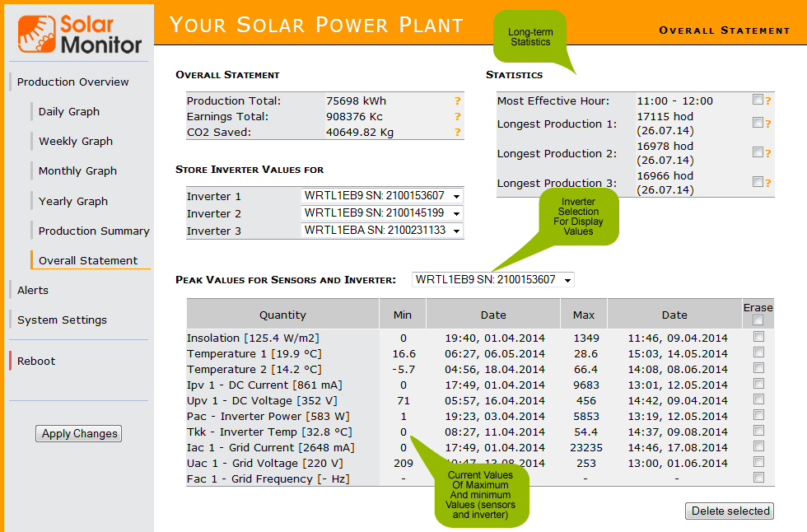Select the Grid Frequency row erase checkbox
The height and width of the screenshot is (532, 807).
tap(758, 478)
